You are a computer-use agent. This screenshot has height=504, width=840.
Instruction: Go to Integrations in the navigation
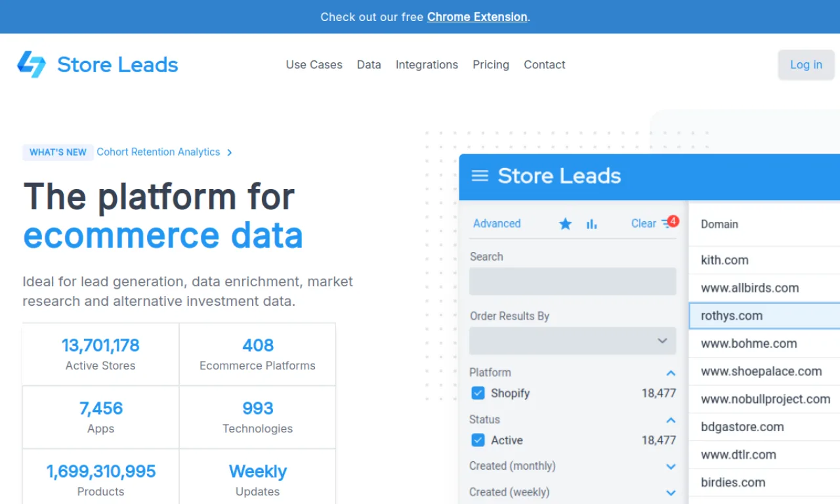tap(427, 65)
